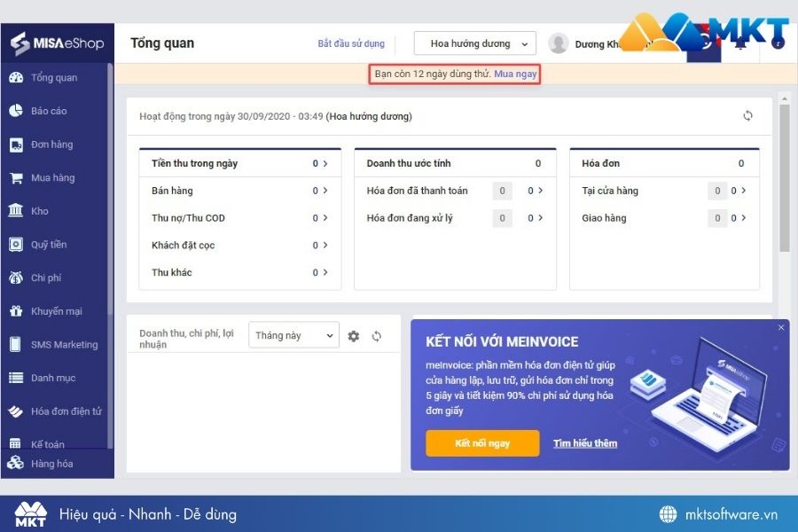Open Khuyến mại gift icon
The width and height of the screenshot is (798, 532).
(x=16, y=311)
